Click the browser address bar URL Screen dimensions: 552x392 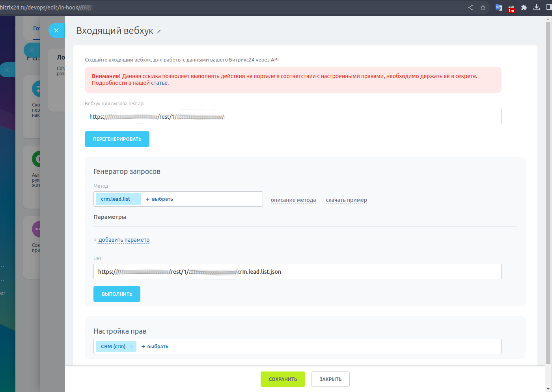[47, 7]
